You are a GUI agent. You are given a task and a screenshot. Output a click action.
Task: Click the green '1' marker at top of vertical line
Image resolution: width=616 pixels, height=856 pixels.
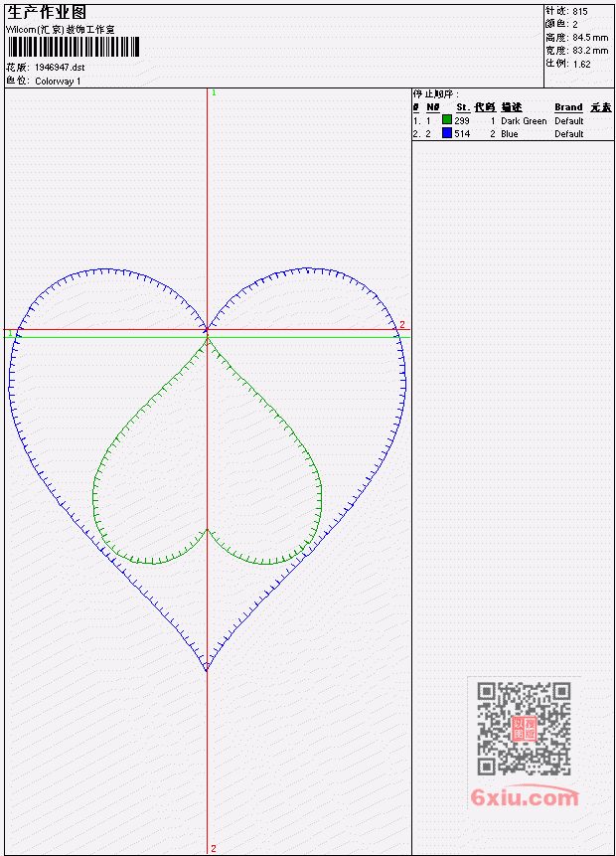coord(214,92)
